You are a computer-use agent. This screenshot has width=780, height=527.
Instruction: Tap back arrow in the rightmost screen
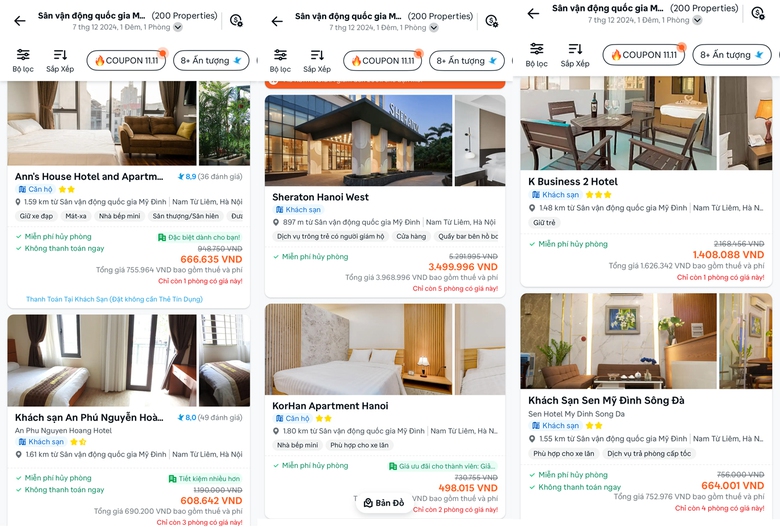[533, 13]
